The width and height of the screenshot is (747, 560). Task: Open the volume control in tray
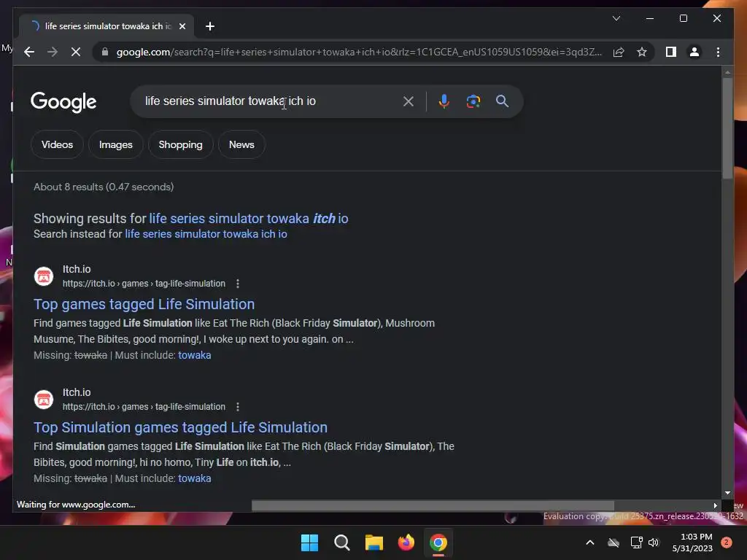(x=654, y=542)
